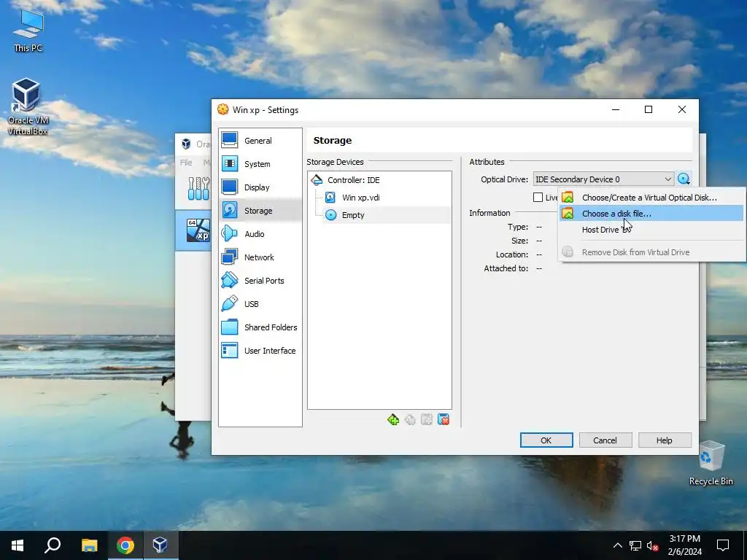
Task: Toggle the Live CD/DVD checkbox
Action: click(x=538, y=197)
